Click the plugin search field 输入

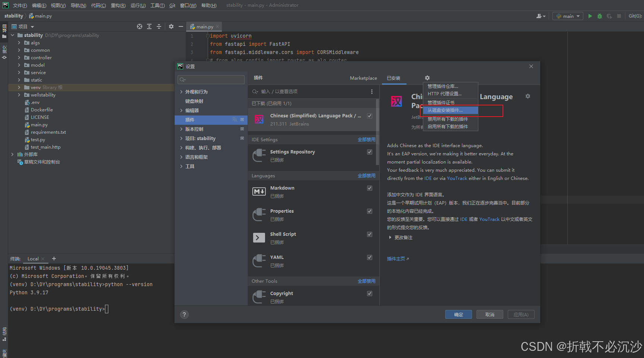pos(309,92)
